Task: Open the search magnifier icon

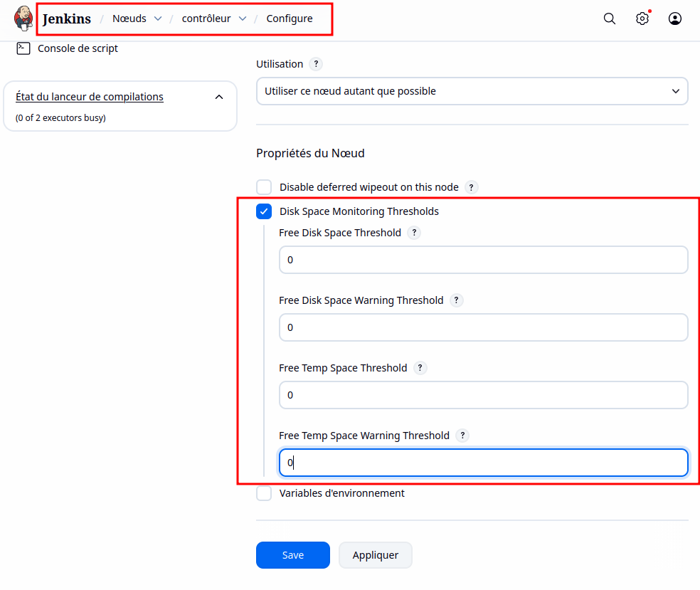Action: 610,19
